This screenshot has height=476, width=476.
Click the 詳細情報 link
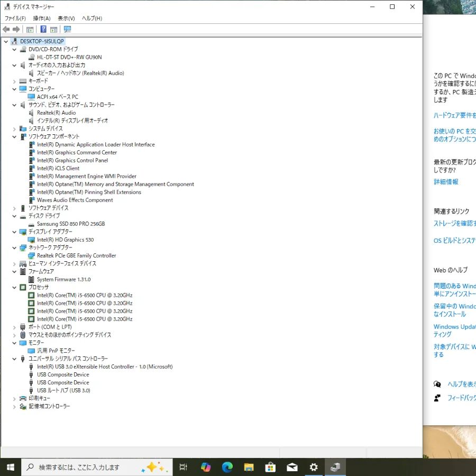446,182
